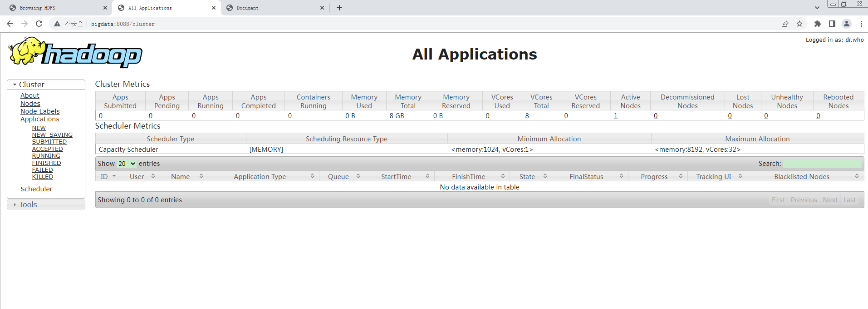Select the 8 GB Memory Total value
This screenshot has width=868, height=309.
[x=397, y=116]
